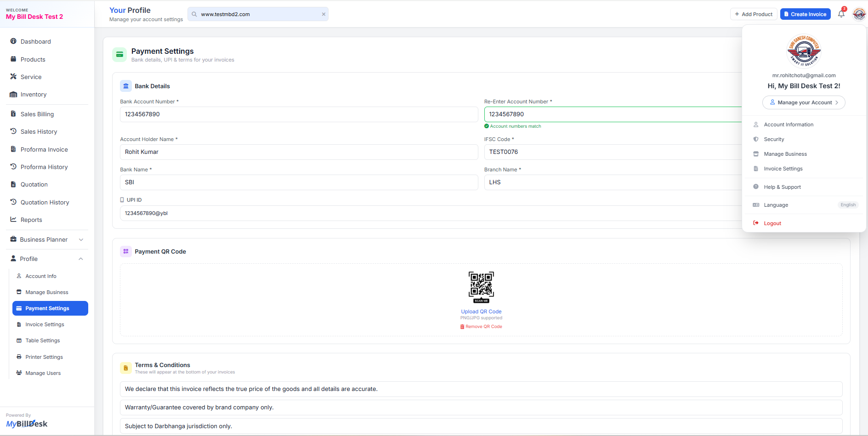Click the profile avatar in top bar

coord(859,14)
